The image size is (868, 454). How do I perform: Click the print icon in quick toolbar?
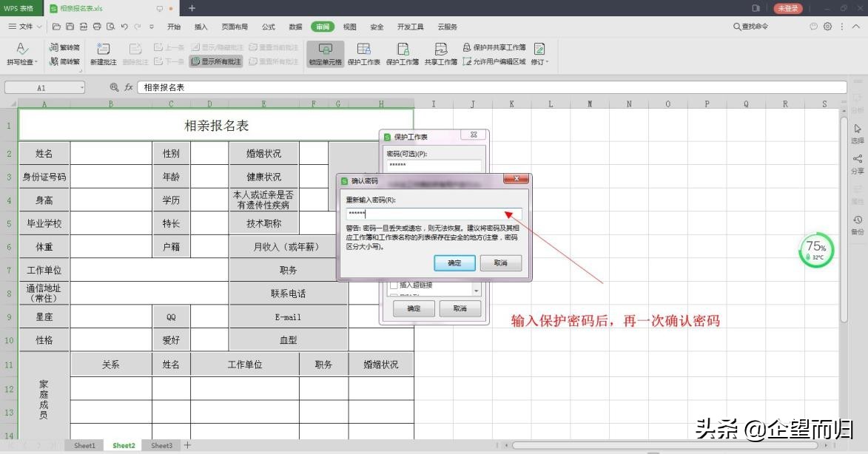point(97,27)
